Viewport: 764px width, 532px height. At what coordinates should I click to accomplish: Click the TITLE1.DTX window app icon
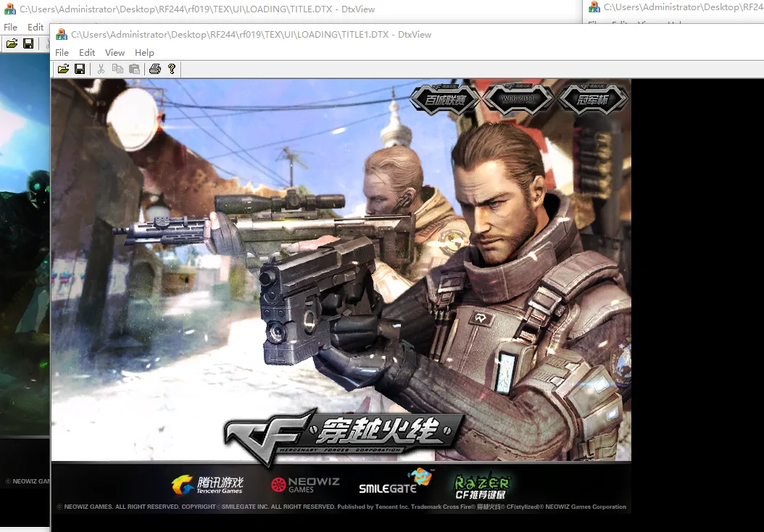(62, 35)
